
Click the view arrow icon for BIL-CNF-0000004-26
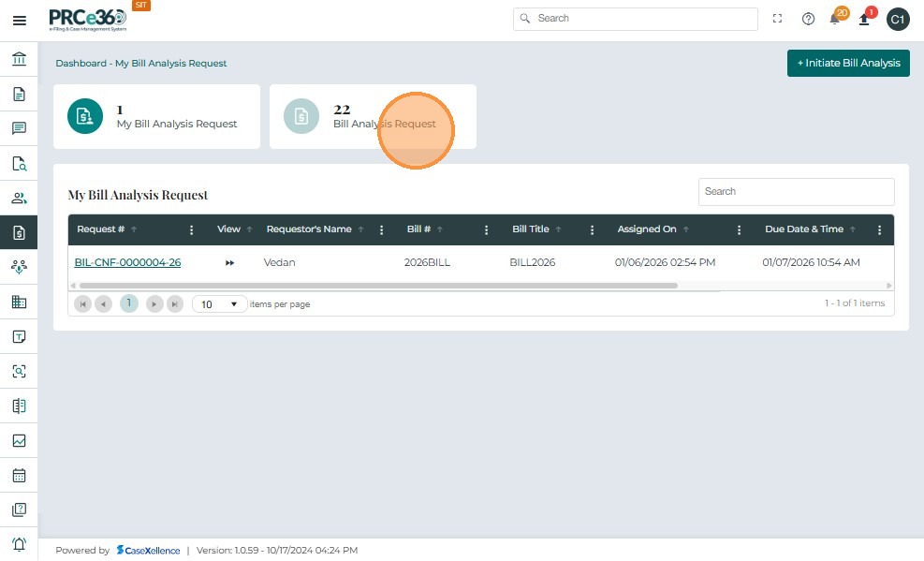[x=229, y=263]
